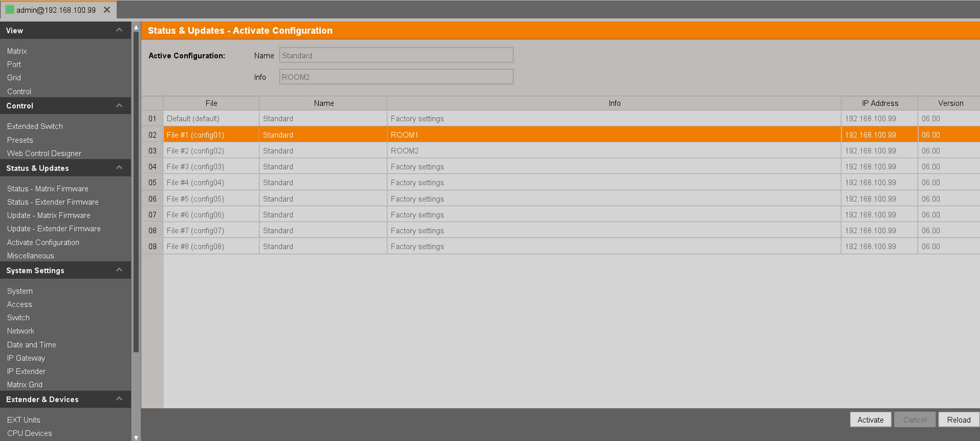This screenshot has width=980, height=441.
Task: Close the admin@192.168.100.99 tab
Action: [x=107, y=10]
